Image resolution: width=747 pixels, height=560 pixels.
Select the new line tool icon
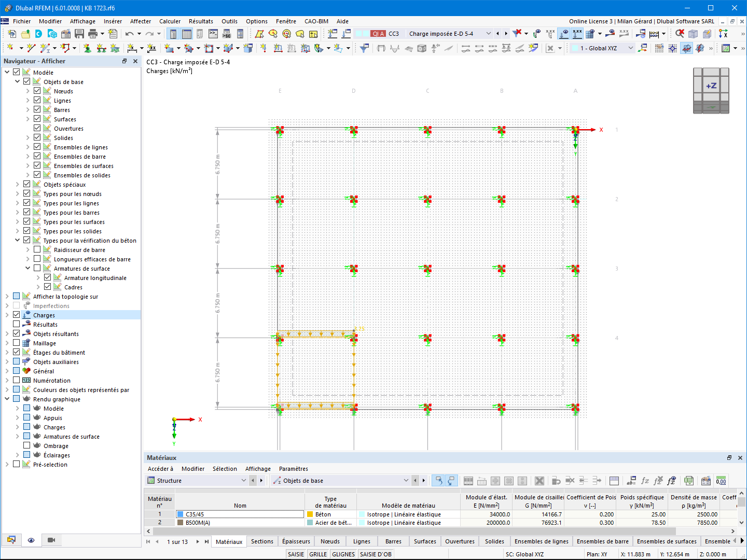click(x=31, y=48)
